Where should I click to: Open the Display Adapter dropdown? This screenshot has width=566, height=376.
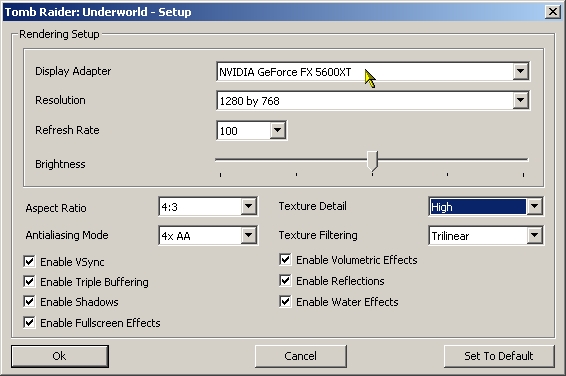tap(520, 71)
